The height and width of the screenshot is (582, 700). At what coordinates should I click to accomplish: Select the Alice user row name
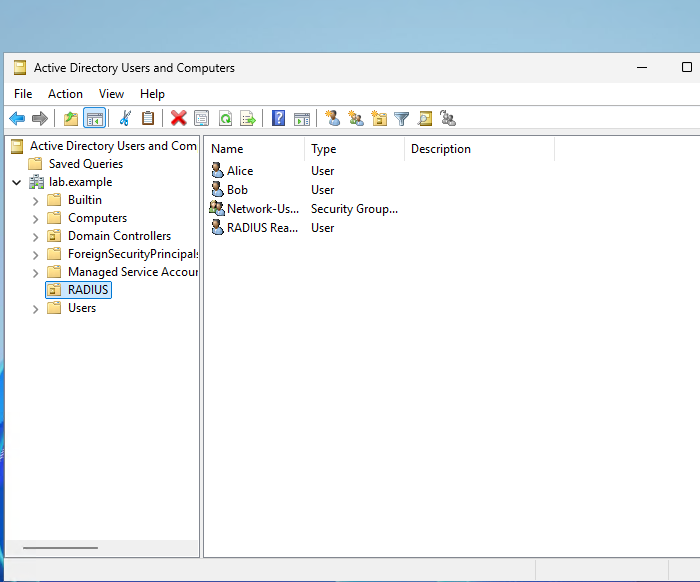[x=240, y=171]
